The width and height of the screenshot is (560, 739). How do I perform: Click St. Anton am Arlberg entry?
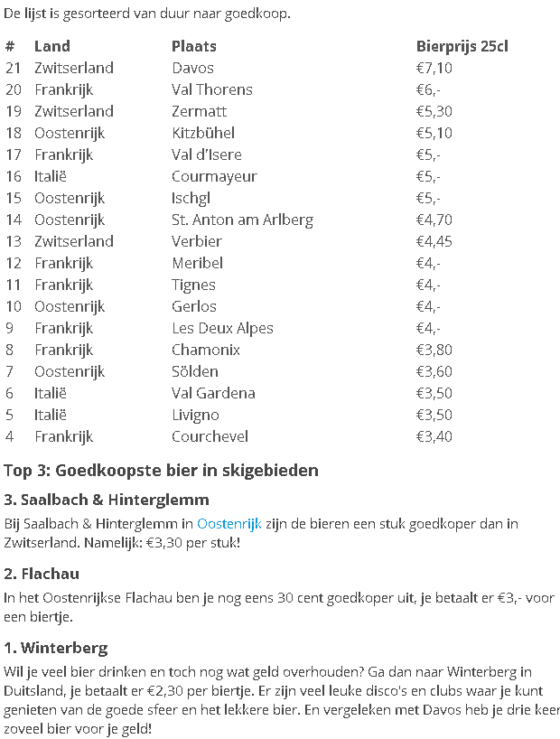tap(242, 220)
